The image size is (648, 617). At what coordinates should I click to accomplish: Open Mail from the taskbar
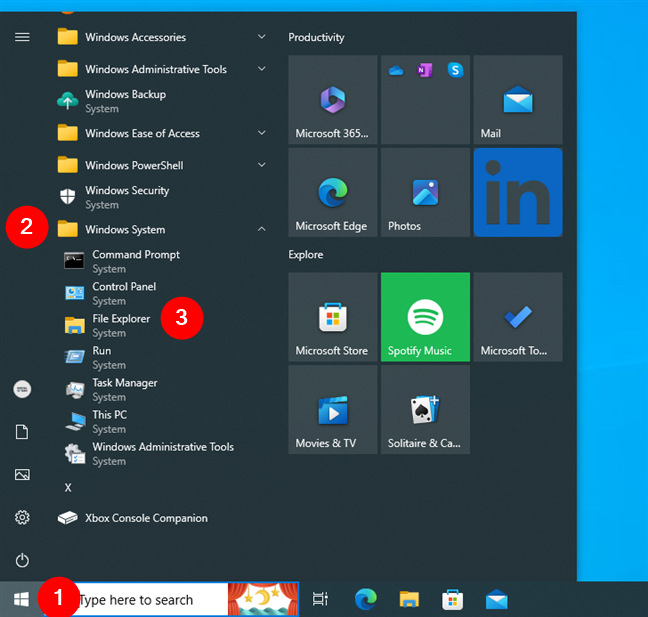click(x=496, y=599)
